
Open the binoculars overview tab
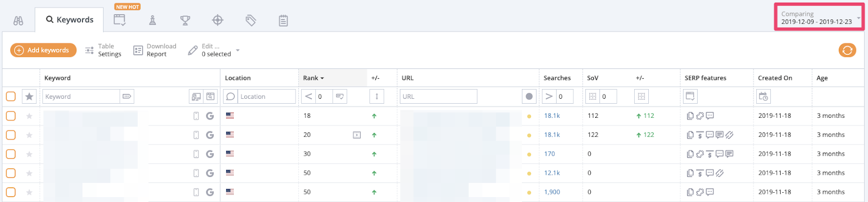[18, 21]
